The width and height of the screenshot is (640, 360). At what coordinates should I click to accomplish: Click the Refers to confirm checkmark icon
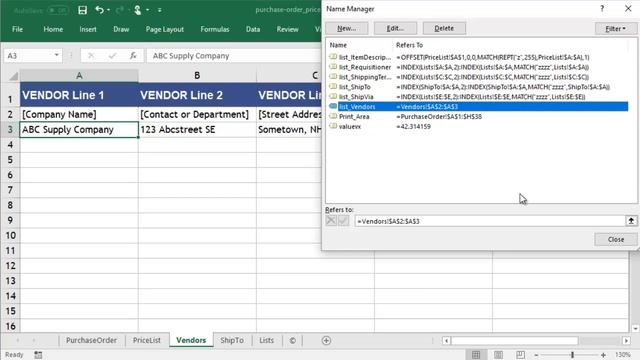(x=343, y=221)
